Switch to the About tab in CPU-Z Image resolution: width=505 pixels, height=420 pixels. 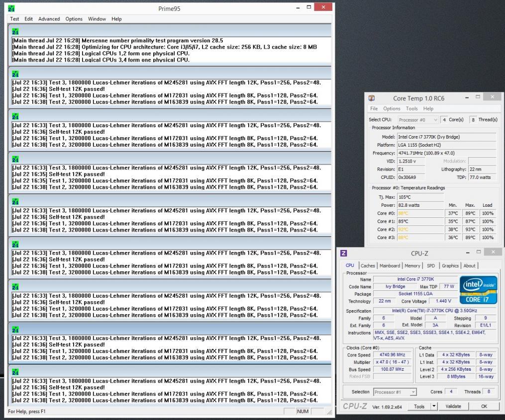(x=469, y=266)
